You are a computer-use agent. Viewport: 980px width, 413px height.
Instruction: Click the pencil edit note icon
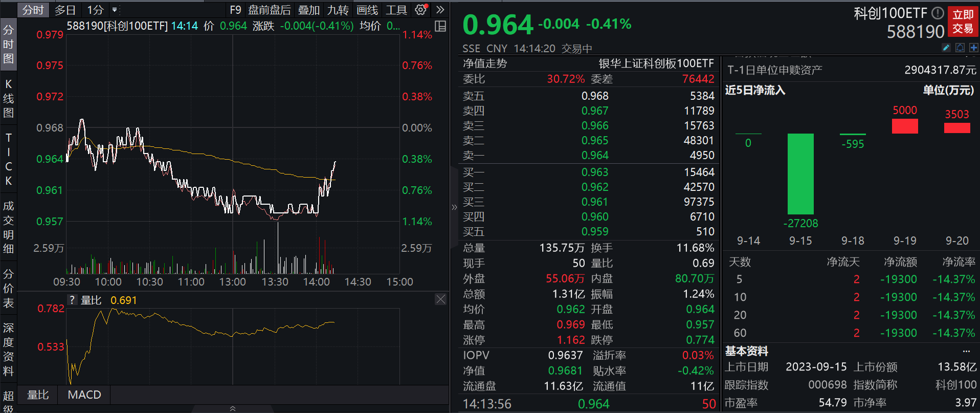tap(946, 48)
